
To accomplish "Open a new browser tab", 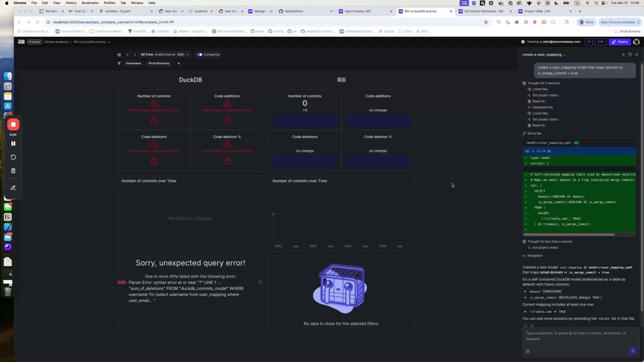I will pos(579,11).
